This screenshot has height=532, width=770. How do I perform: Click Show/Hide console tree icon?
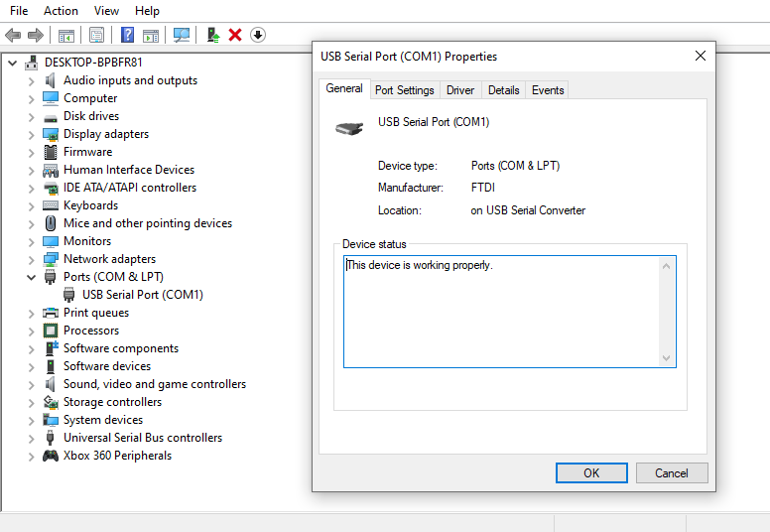(66, 35)
